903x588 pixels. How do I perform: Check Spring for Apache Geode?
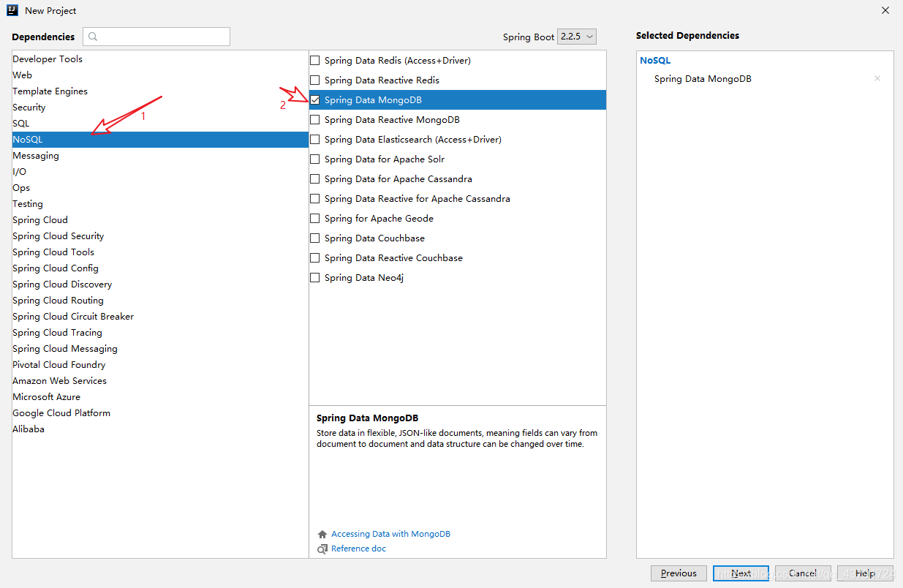coord(315,218)
